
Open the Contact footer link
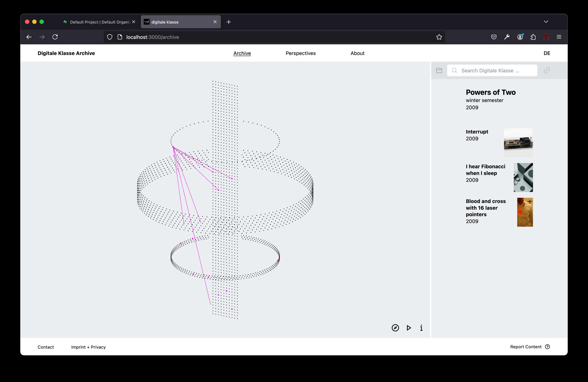46,347
